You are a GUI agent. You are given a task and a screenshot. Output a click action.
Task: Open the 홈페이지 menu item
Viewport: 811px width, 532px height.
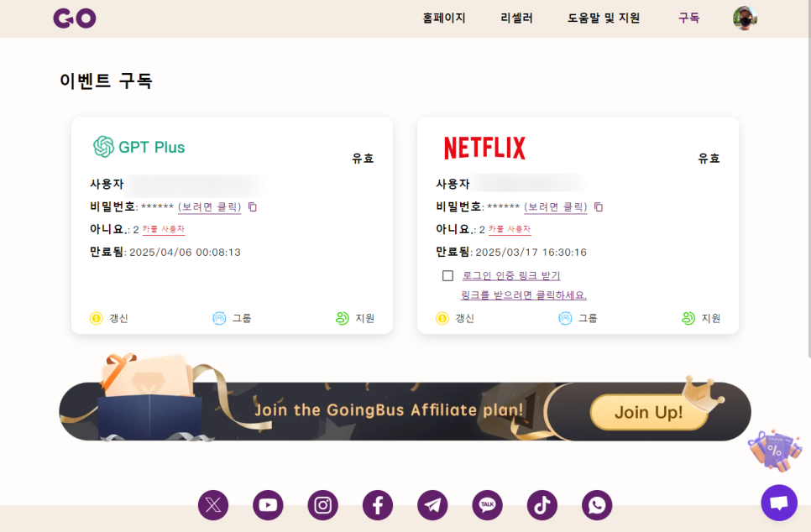tap(444, 18)
